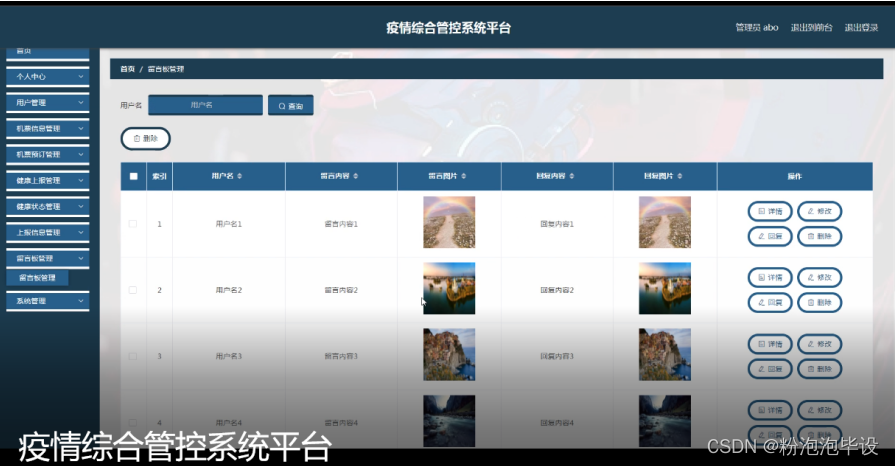Check the checkbox for row 用户名1

click(x=133, y=224)
